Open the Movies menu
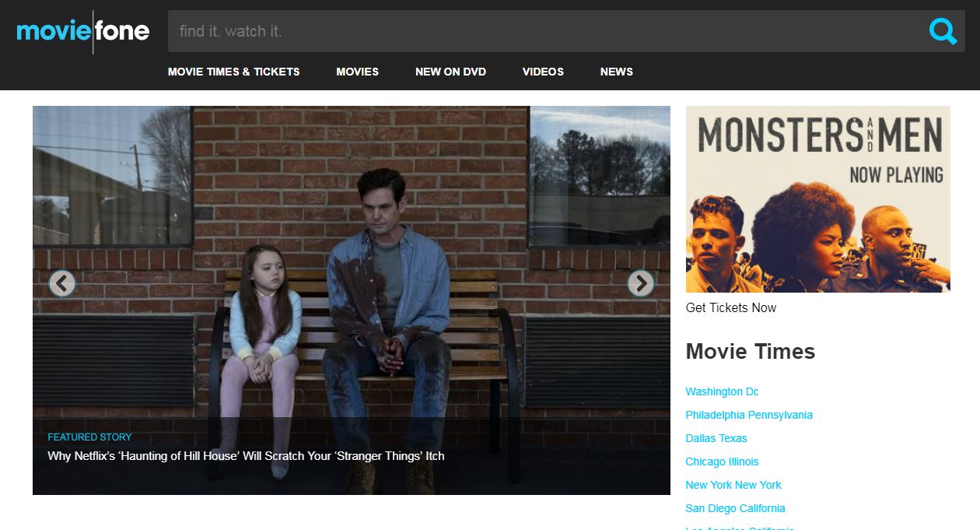 point(357,72)
